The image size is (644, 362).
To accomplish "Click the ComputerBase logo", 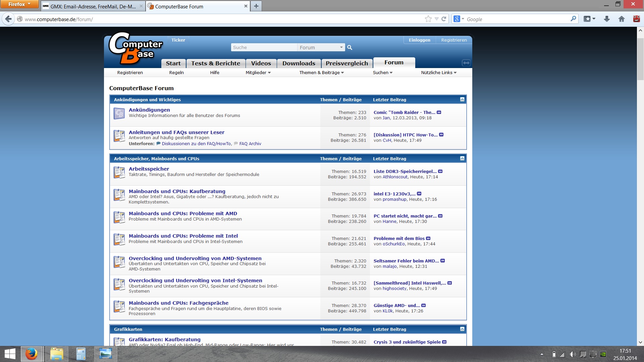I will click(136, 48).
